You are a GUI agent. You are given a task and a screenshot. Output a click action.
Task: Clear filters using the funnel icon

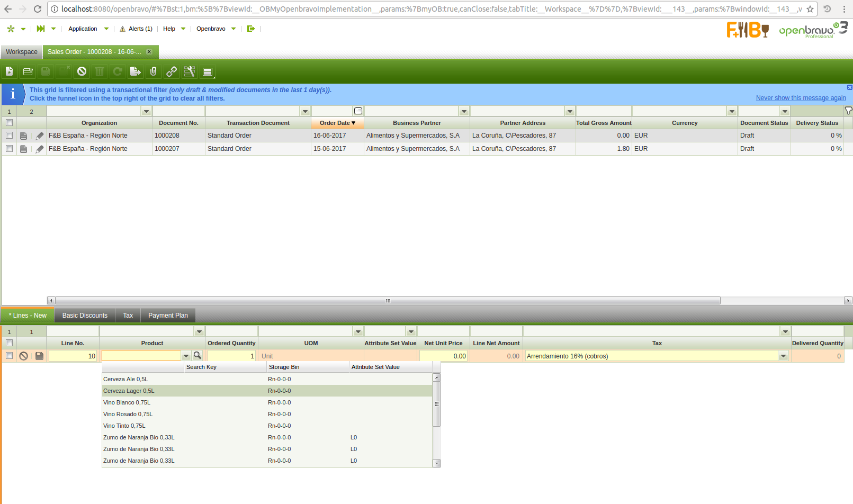(848, 111)
